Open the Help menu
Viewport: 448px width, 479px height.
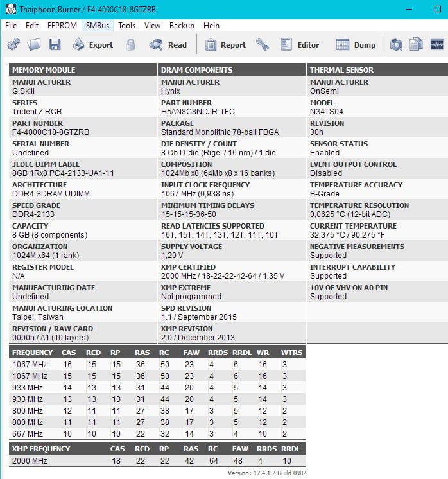pyautogui.click(x=211, y=26)
